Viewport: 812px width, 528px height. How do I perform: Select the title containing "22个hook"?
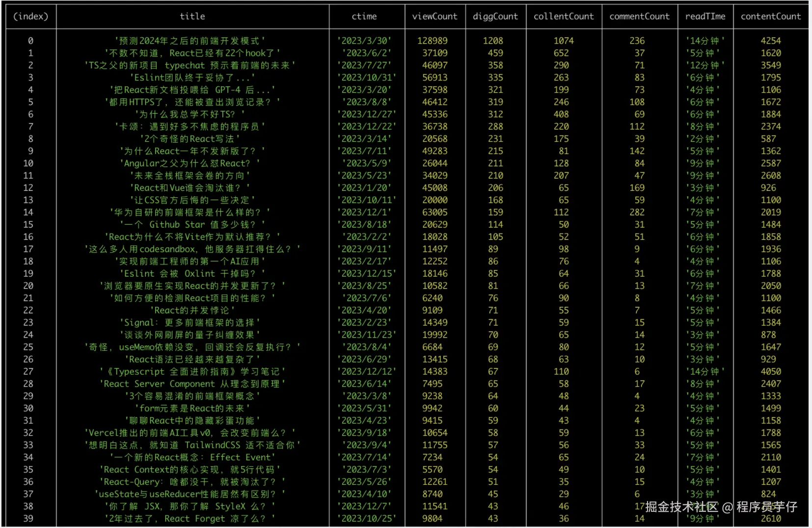(192, 53)
